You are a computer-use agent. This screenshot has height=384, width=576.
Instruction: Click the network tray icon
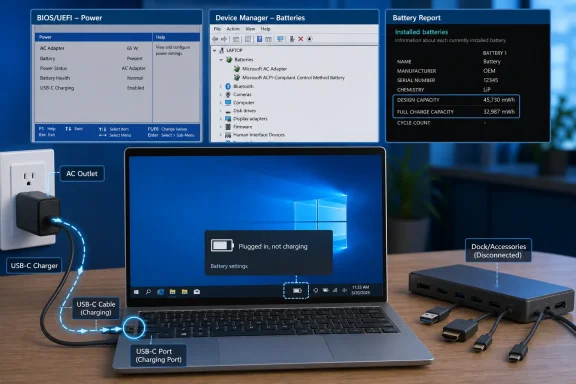pos(335,290)
